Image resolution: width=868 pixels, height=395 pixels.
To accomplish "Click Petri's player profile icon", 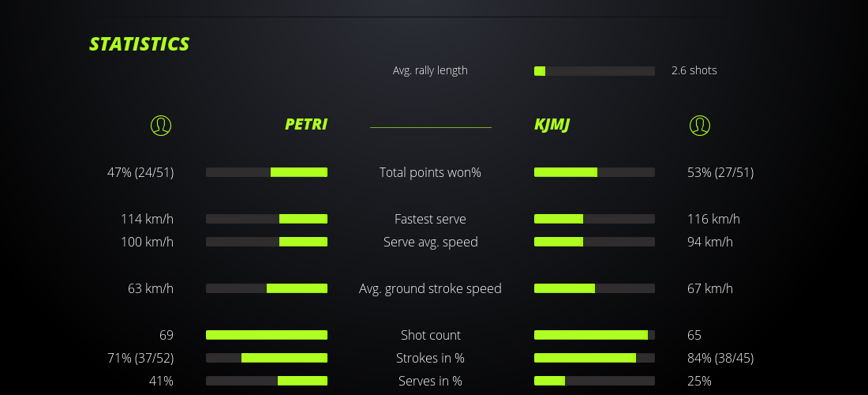I will click(x=160, y=125).
